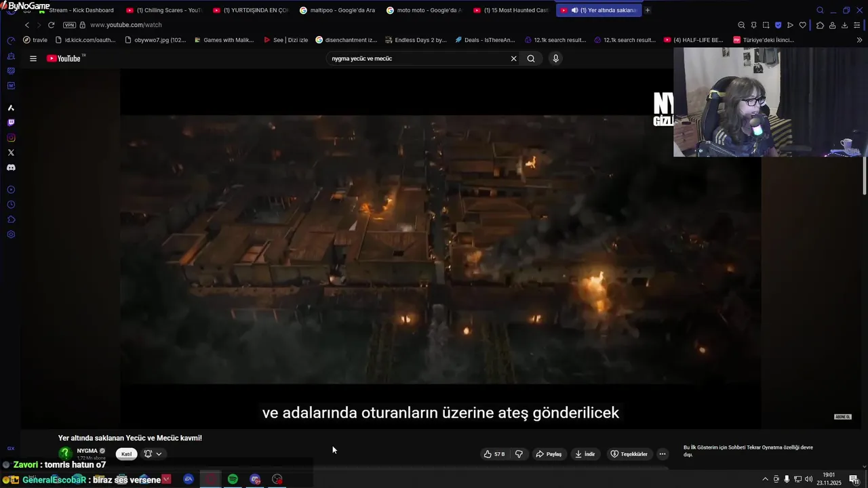Switch to '15 Most Haunted Cast' tab

click(511, 10)
